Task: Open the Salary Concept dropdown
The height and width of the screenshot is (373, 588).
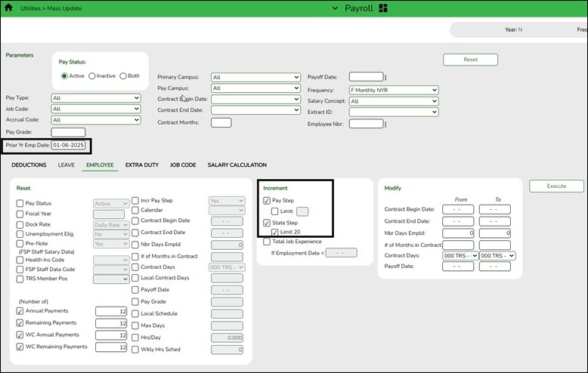Action: 394,101
